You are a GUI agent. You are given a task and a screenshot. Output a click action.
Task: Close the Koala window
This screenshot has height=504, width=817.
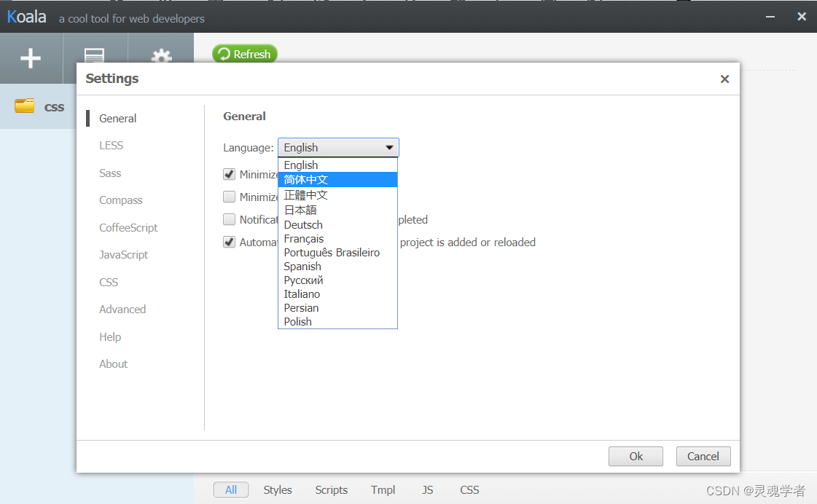click(802, 17)
